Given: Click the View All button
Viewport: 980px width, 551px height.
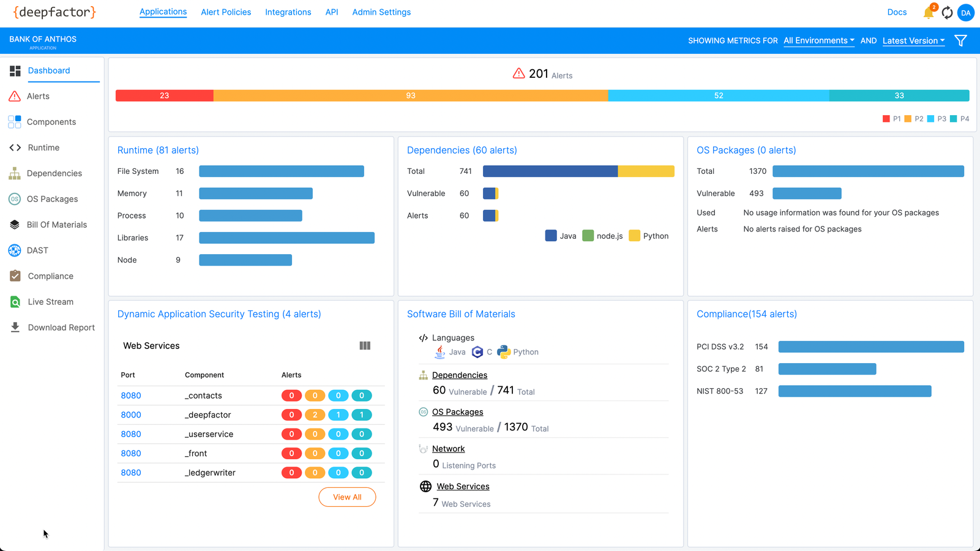Looking at the screenshot, I should tap(347, 497).
